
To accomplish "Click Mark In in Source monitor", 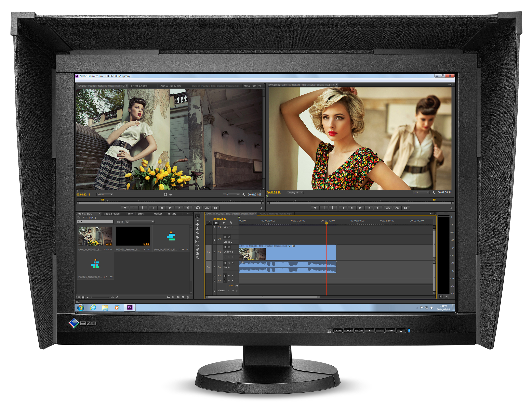I will coord(134,208).
